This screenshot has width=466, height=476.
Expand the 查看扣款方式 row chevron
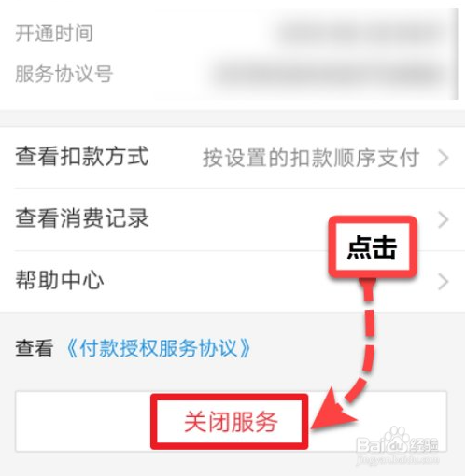pos(444,158)
